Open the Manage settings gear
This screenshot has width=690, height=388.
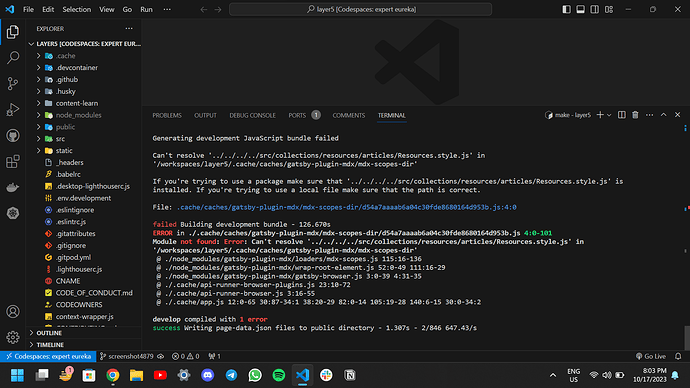[x=13, y=337]
